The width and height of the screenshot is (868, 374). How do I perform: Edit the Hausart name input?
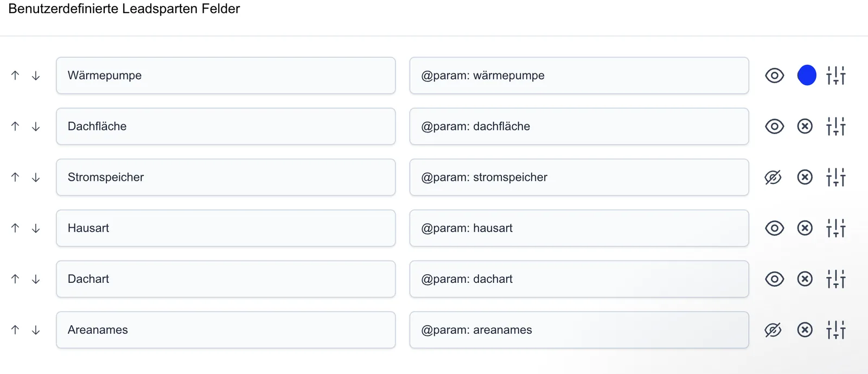tap(226, 228)
